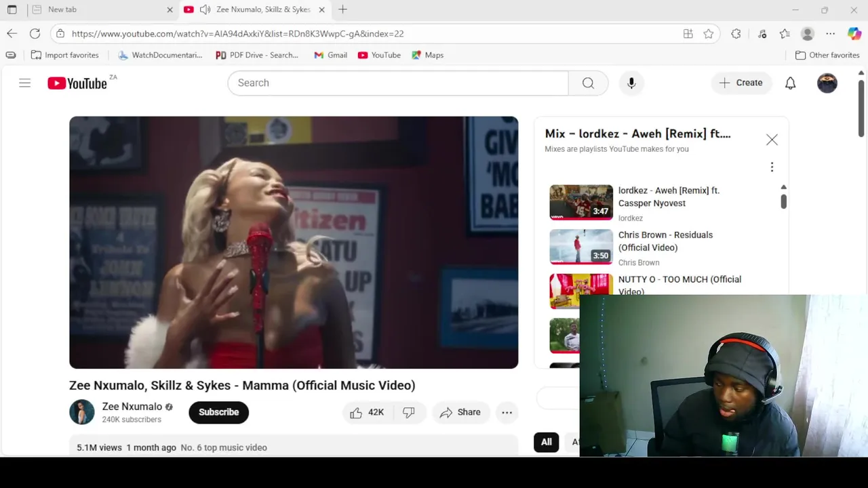Close the Mix playlist panel
Viewport: 868px width, 488px height.
point(772,140)
